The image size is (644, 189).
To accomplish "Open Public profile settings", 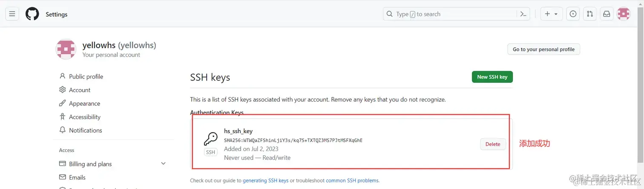I will (86, 76).
